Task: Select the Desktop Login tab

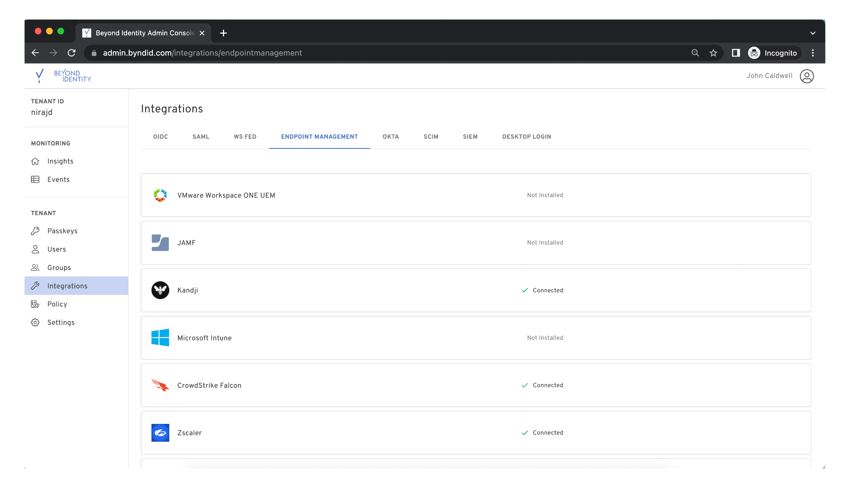Action: [526, 137]
